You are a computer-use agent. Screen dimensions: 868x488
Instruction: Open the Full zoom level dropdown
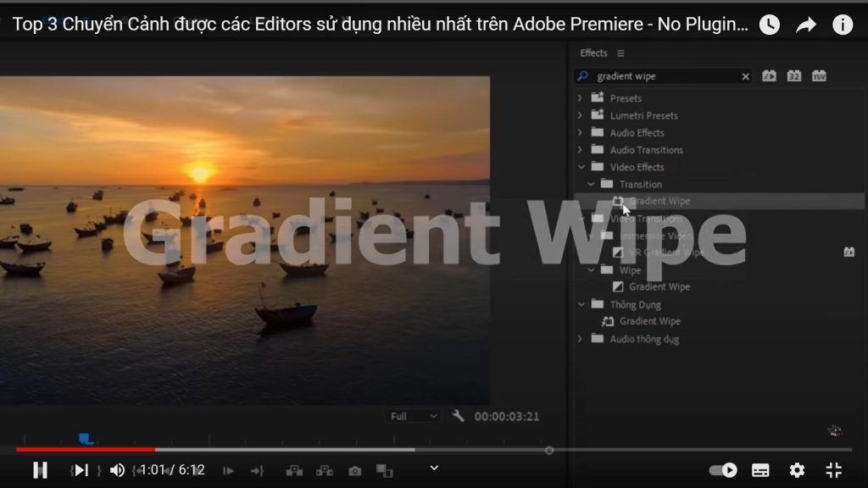[413, 415]
